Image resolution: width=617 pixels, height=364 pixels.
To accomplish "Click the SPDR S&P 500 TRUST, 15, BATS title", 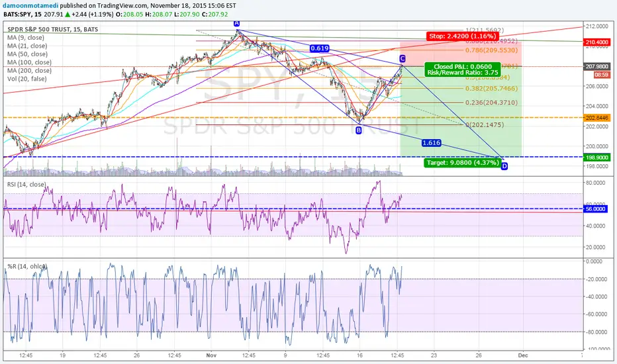I will [x=53, y=30].
